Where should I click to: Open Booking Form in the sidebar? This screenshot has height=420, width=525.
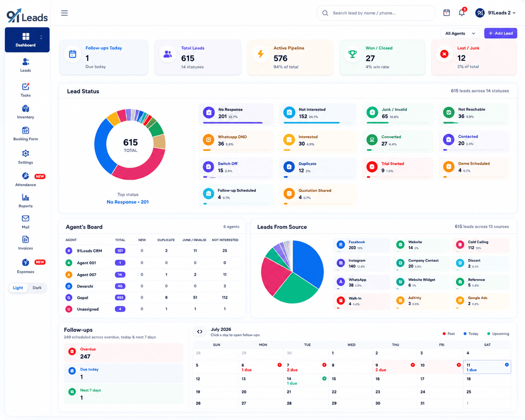click(25, 134)
